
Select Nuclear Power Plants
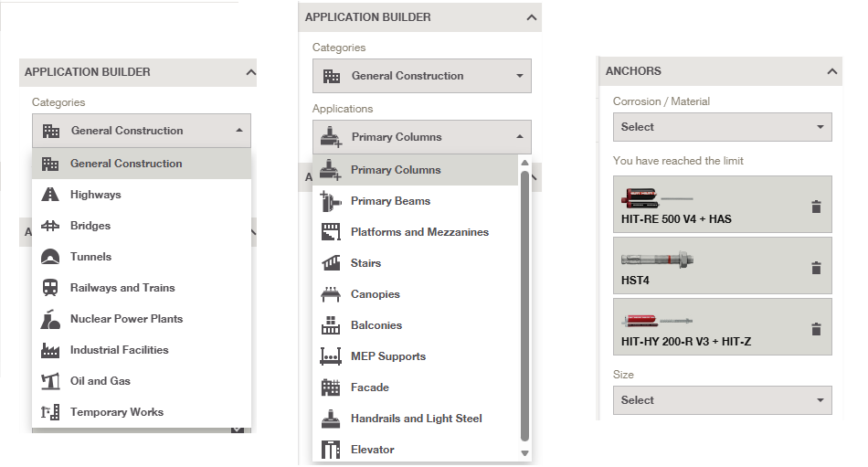coord(141,319)
